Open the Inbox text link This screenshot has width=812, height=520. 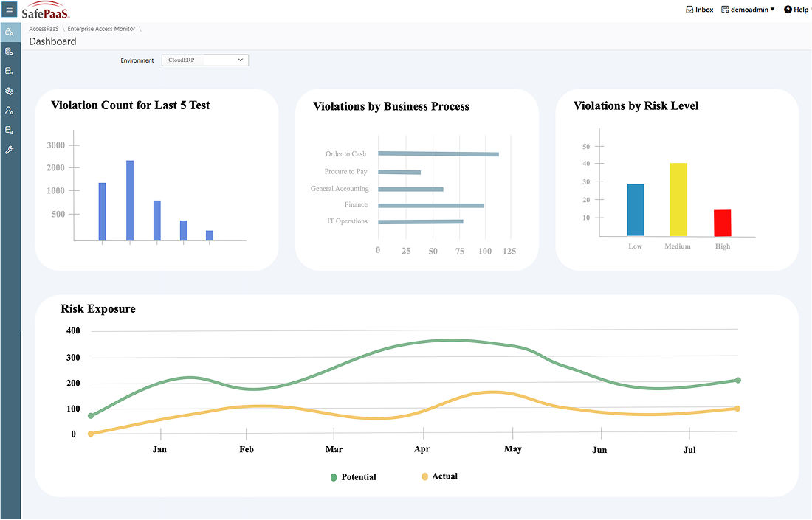(704, 10)
